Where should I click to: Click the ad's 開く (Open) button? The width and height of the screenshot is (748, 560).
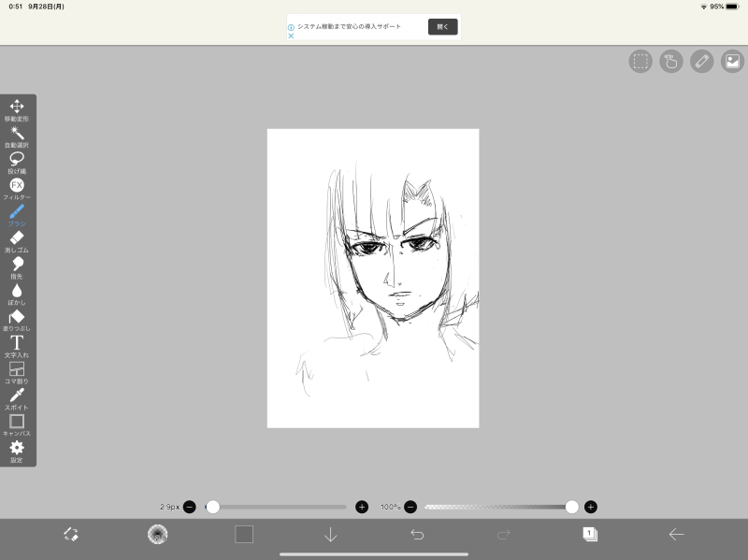(x=442, y=27)
